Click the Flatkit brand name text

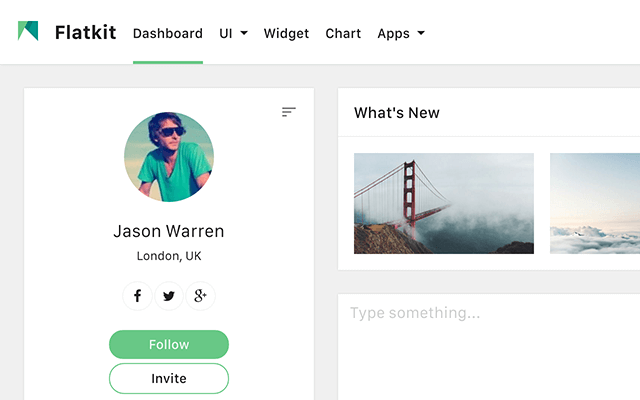tap(86, 33)
